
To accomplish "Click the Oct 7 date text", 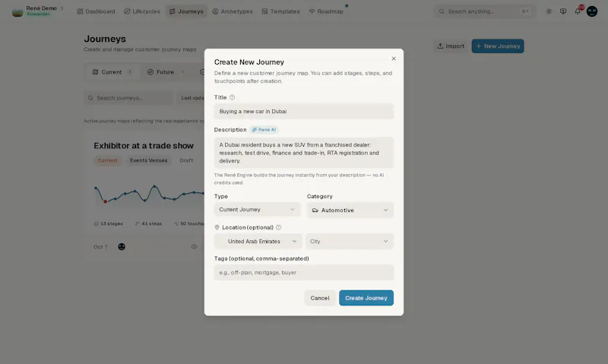I will click(100, 247).
